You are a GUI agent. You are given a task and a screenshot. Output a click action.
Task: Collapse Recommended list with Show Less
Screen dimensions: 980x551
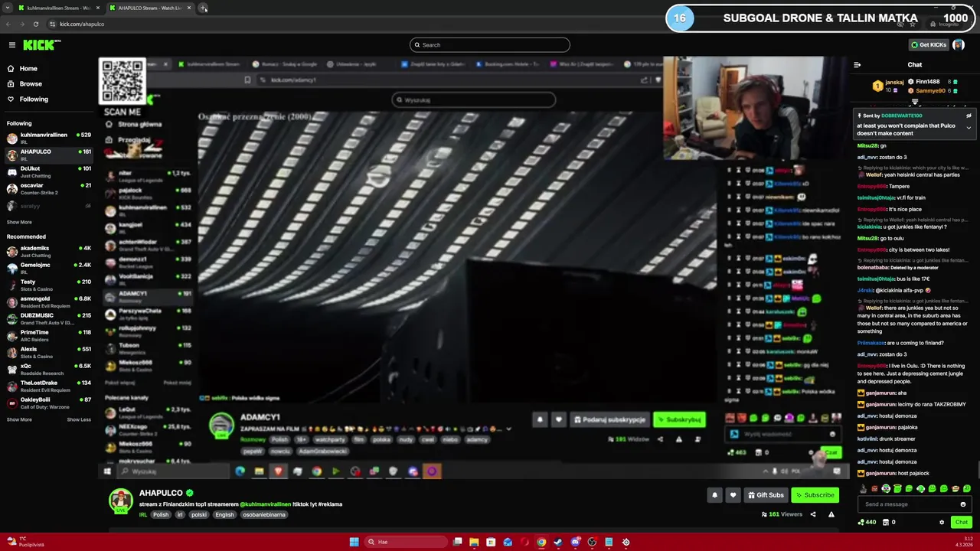click(79, 419)
